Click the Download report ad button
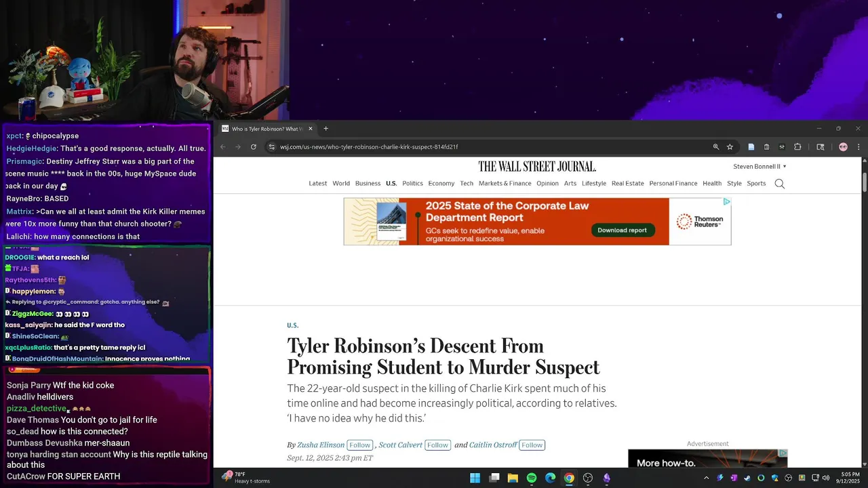The width and height of the screenshot is (868, 488). (x=622, y=230)
